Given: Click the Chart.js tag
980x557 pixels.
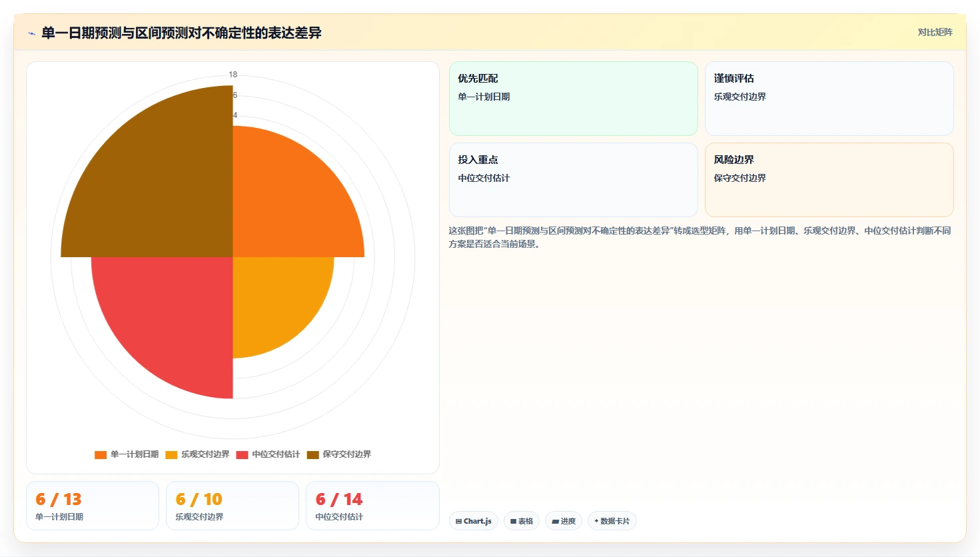Looking at the screenshot, I should pyautogui.click(x=474, y=521).
